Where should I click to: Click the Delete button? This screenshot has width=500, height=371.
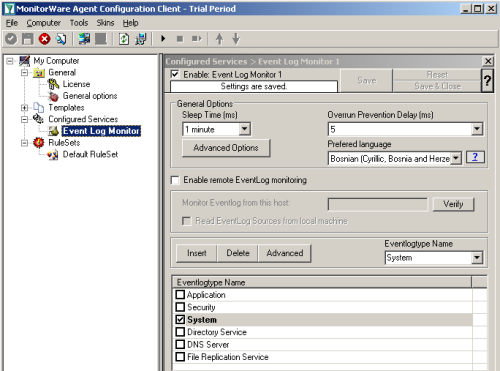point(238,253)
